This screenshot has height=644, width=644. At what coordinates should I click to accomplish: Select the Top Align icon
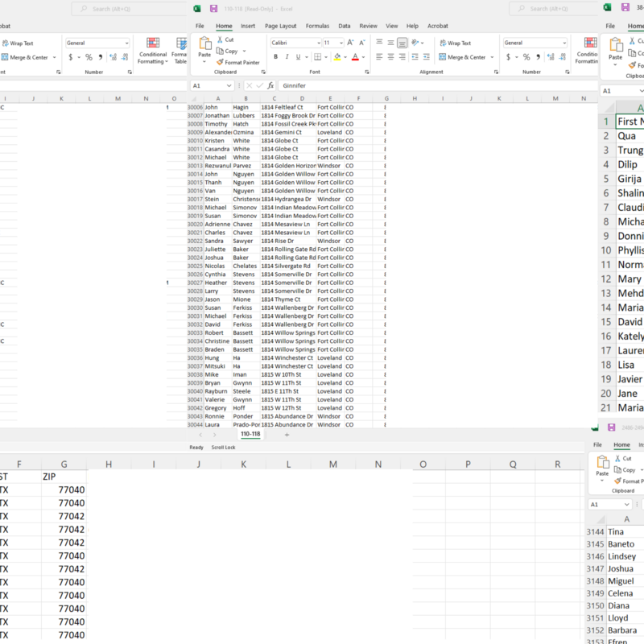click(x=379, y=43)
